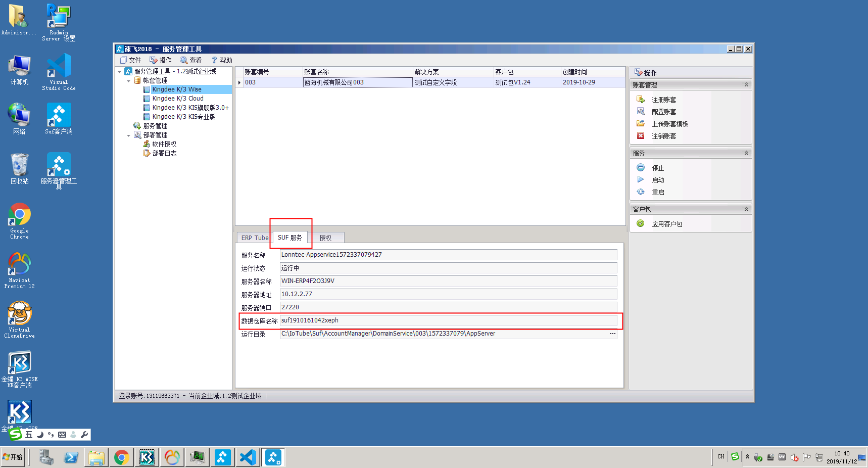The width and height of the screenshot is (868, 468).
Task: Open 服务管理 in the tree
Action: (x=155, y=126)
